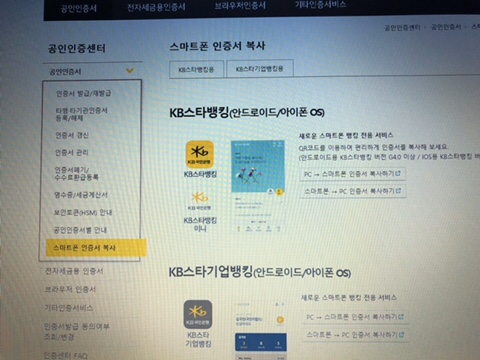
Task: Open 인증서 갱신 in sidebar
Action: (x=72, y=135)
